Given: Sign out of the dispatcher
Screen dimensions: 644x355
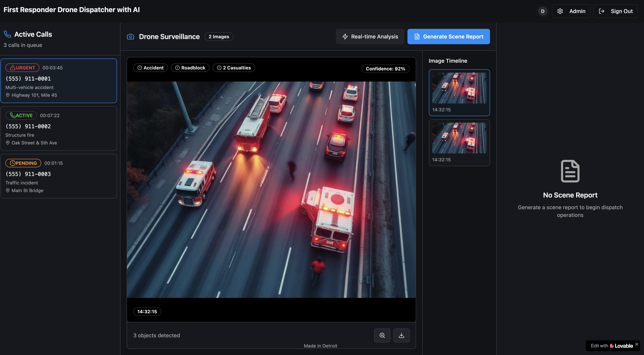Looking at the screenshot, I should pyautogui.click(x=616, y=11).
